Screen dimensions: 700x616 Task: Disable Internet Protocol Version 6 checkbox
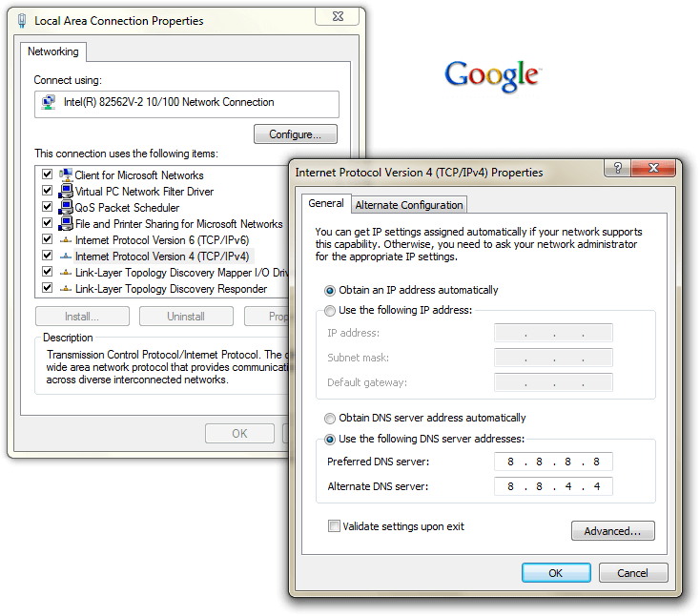pyautogui.click(x=47, y=238)
